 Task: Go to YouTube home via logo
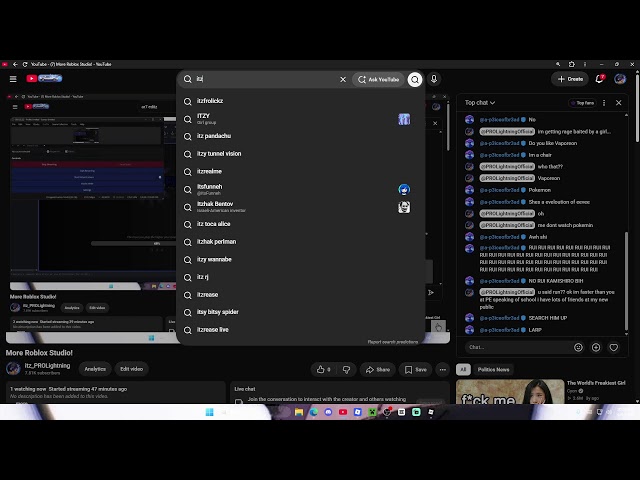pos(44,78)
